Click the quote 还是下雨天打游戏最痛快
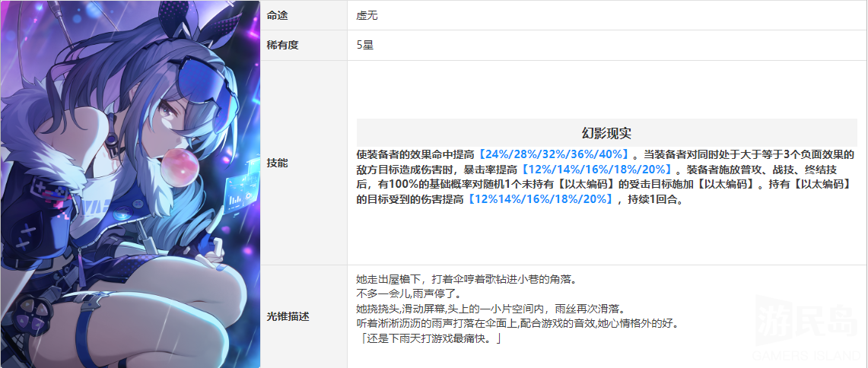The width and height of the screenshot is (868, 368). pos(430,338)
